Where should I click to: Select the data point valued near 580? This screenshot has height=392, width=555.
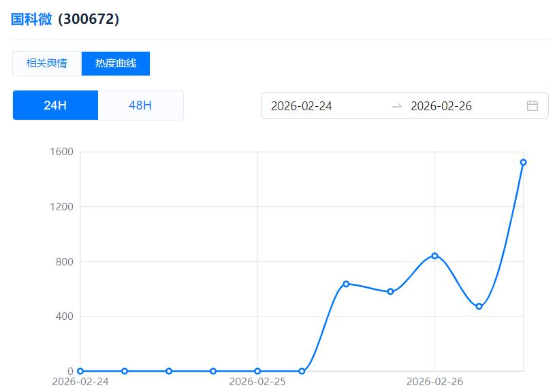pyautogui.click(x=390, y=292)
